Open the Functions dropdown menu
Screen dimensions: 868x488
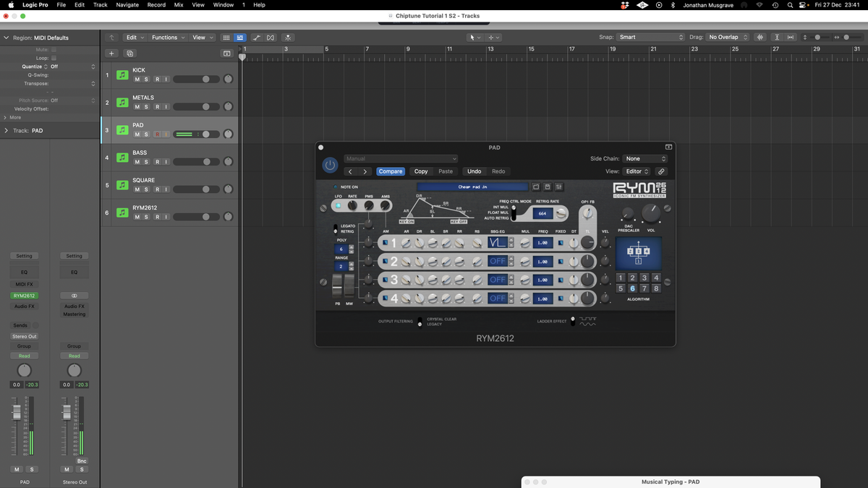(x=168, y=38)
